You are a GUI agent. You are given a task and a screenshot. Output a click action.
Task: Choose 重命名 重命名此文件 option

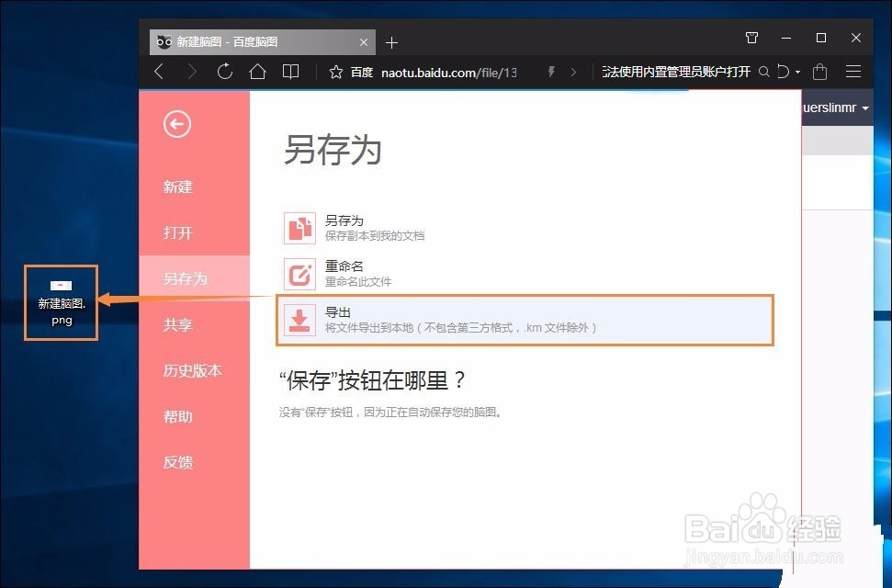pos(525,274)
